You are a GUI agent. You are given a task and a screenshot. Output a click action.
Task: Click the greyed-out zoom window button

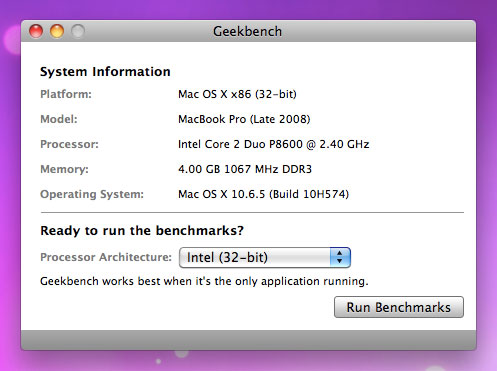[78, 31]
